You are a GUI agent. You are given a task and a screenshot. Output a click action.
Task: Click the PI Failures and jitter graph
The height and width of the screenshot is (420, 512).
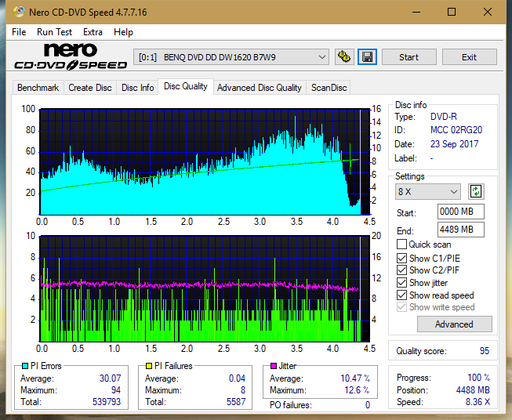click(205, 289)
